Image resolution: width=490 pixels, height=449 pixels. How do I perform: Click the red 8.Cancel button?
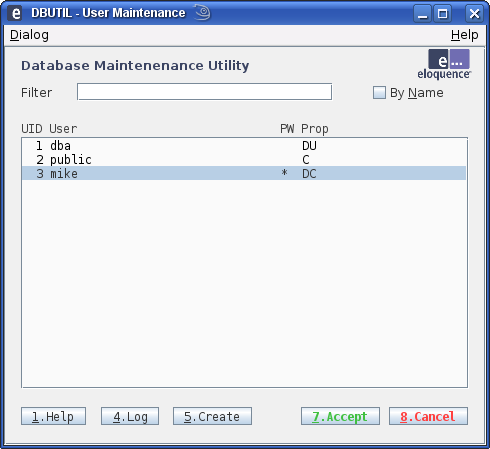(428, 416)
